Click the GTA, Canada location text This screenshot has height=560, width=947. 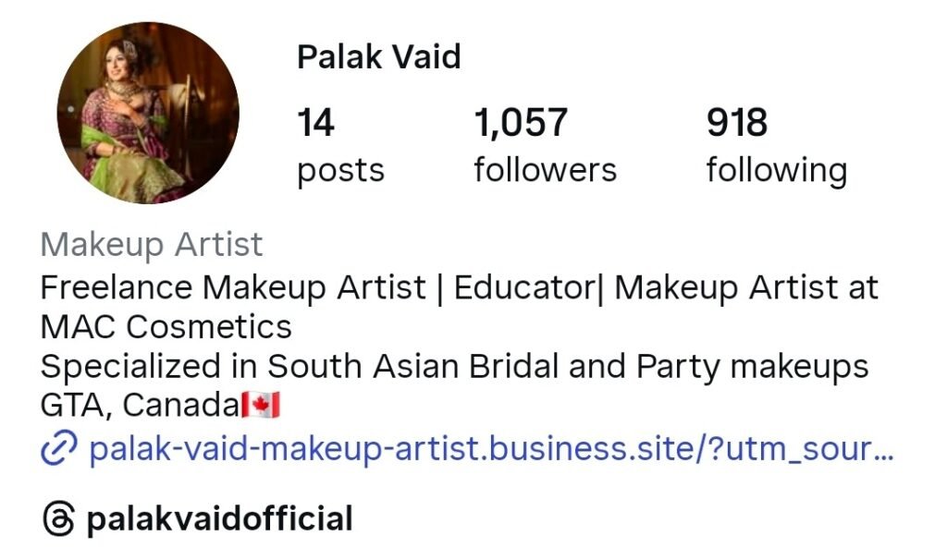tap(141, 406)
